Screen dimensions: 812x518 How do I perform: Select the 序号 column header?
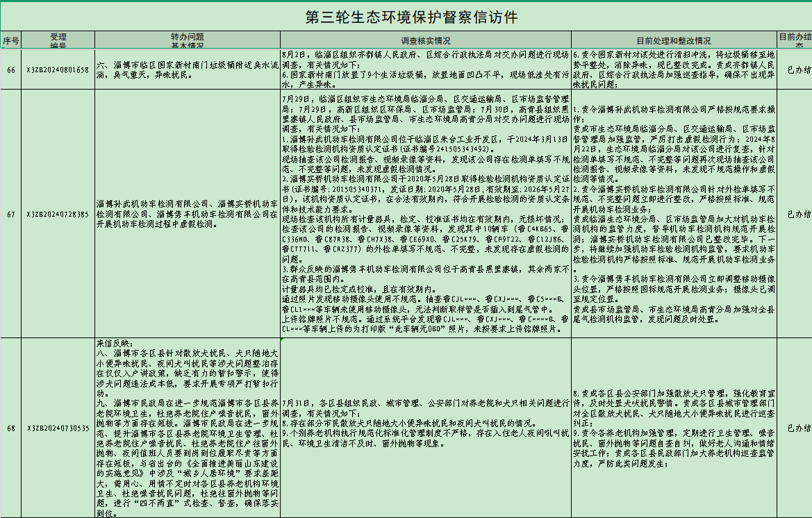tap(10, 39)
